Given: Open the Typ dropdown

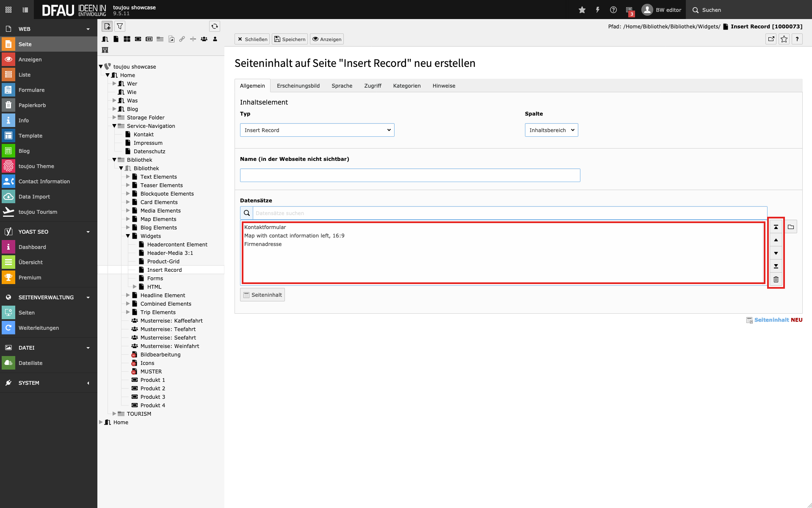Looking at the screenshot, I should (317, 130).
